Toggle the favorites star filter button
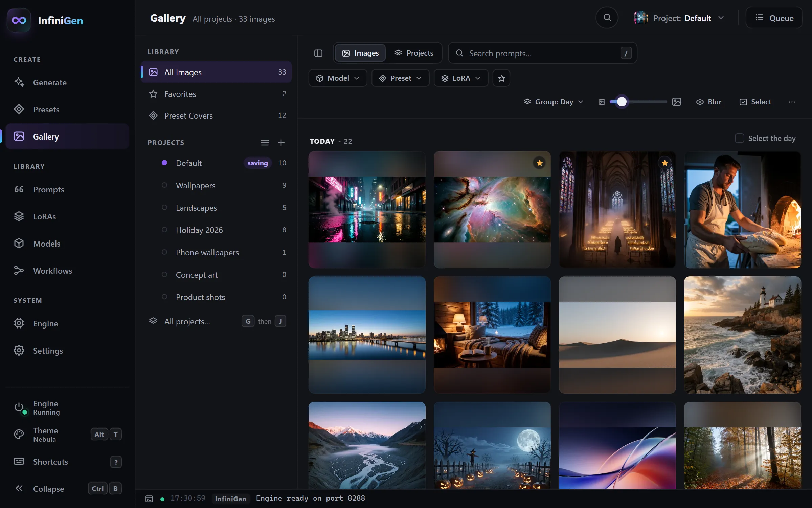This screenshot has width=812, height=508. coord(501,78)
